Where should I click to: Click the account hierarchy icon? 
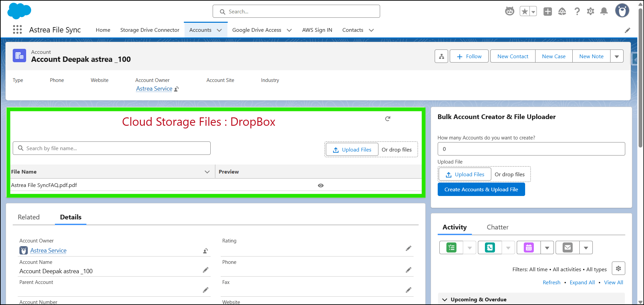point(441,57)
